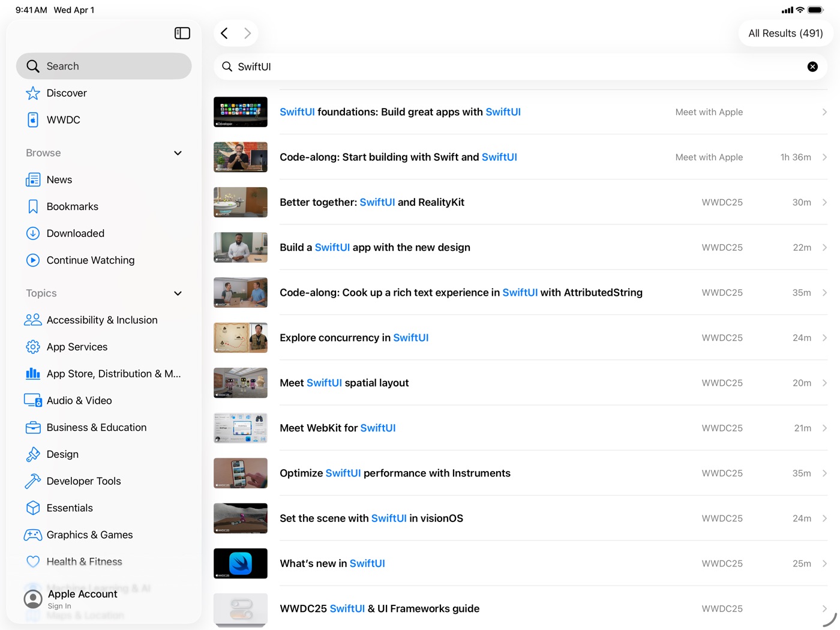
Task: Select the Design topic icon
Action: [x=33, y=454]
